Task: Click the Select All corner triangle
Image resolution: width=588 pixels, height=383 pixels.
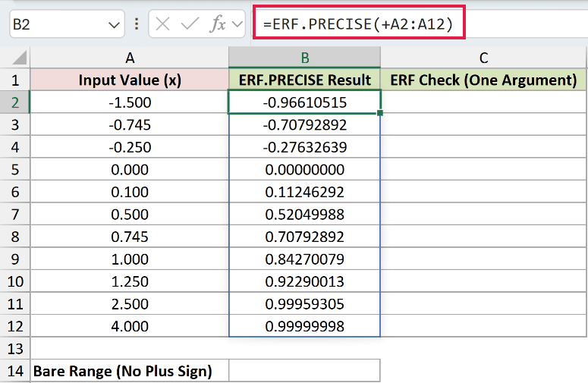Action: click(x=19, y=58)
